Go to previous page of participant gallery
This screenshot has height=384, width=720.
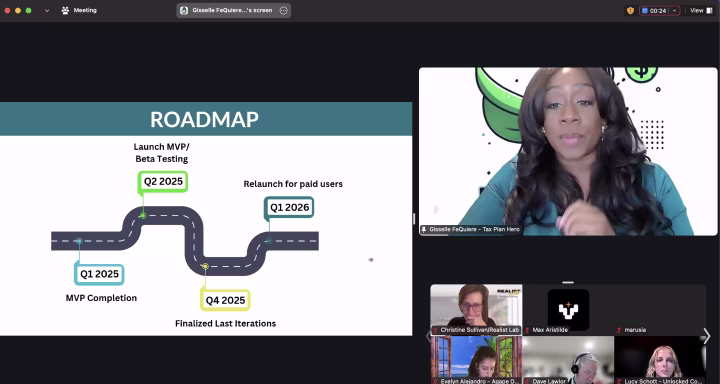[429, 335]
